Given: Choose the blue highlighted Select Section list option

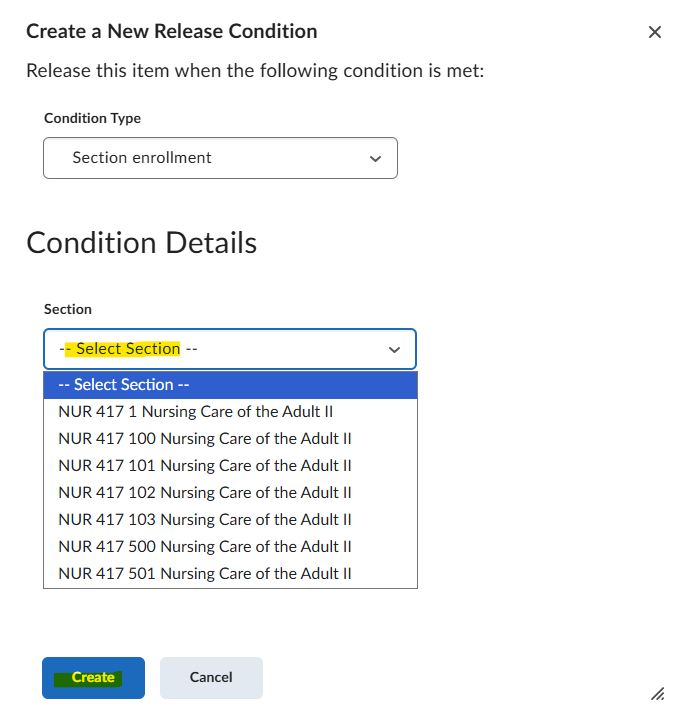Looking at the screenshot, I should [230, 385].
